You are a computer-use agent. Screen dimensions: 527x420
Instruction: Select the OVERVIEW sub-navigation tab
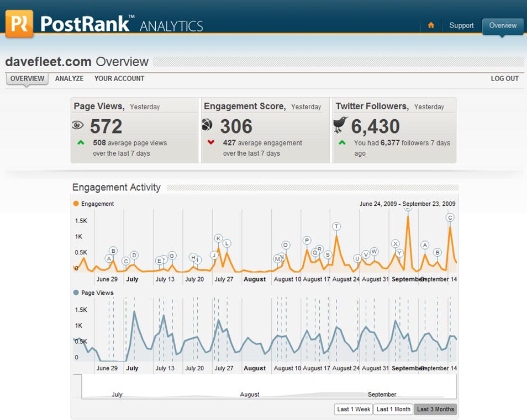(27, 78)
